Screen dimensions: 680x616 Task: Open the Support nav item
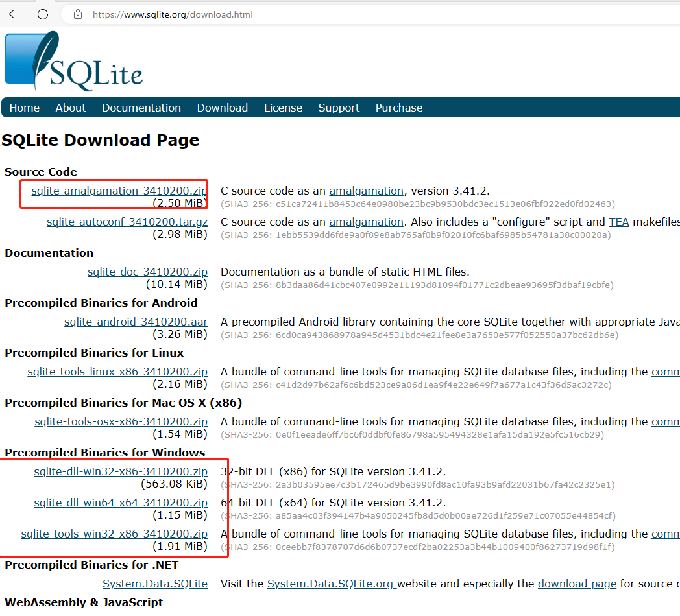(339, 108)
